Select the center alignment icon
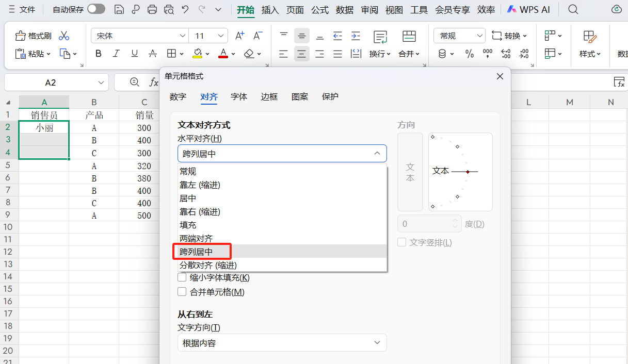628x364 pixels. click(301, 54)
